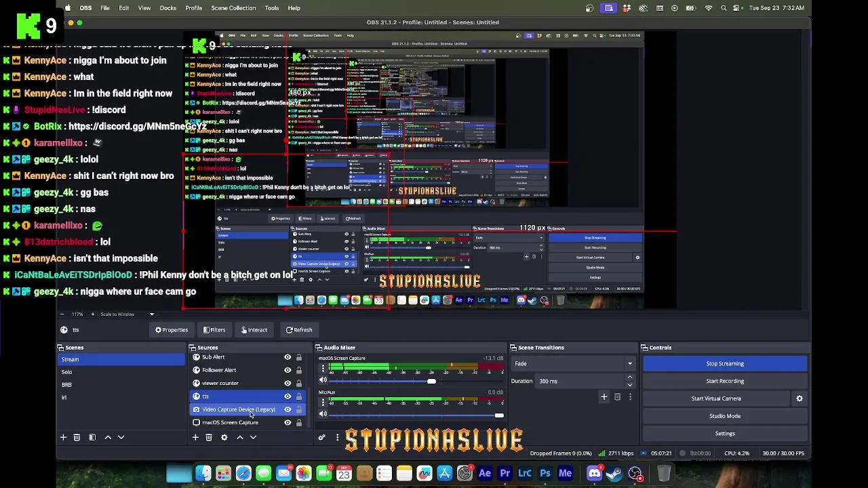Open macOS Screen Capture mixer options dots

point(323,369)
